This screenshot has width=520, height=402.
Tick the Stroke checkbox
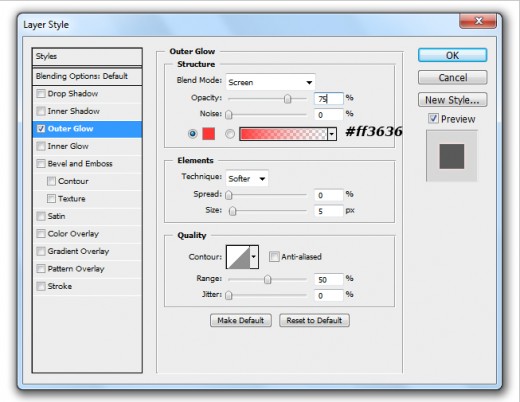(41, 286)
